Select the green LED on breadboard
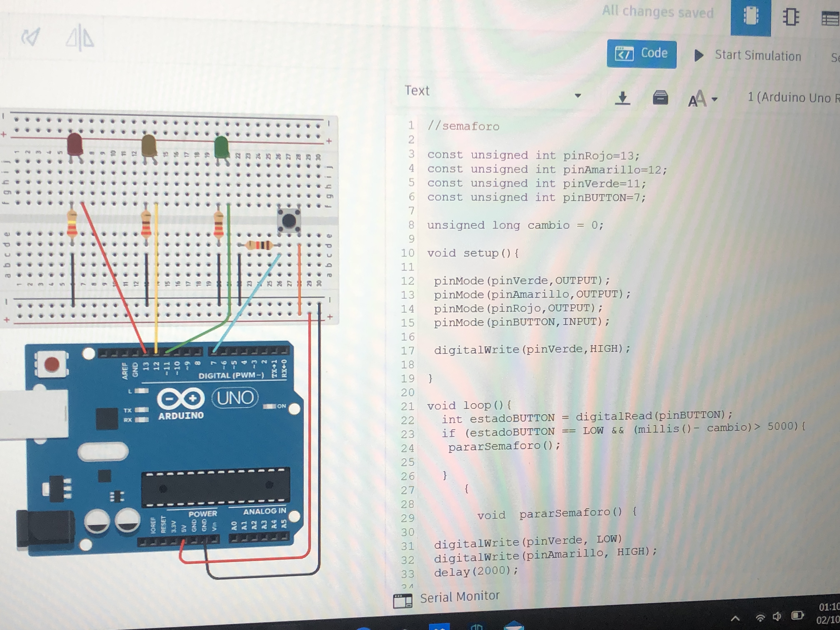This screenshot has height=630, width=840. (x=221, y=147)
